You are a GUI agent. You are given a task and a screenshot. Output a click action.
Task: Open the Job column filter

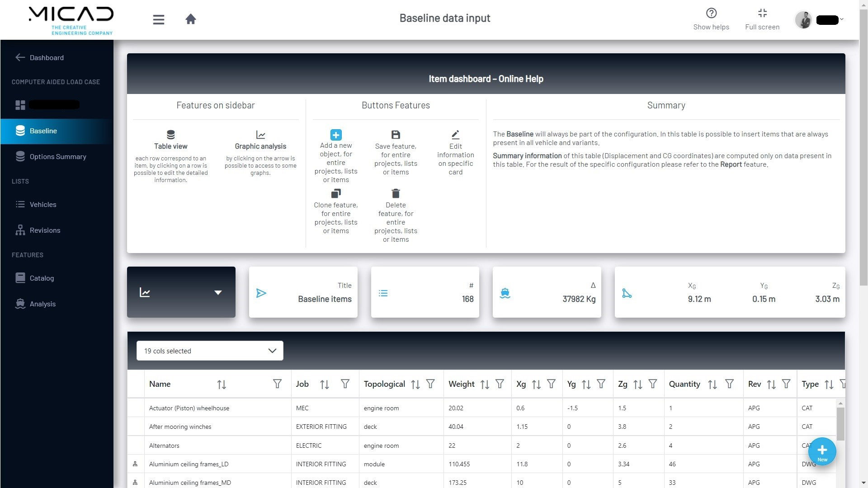345,384
